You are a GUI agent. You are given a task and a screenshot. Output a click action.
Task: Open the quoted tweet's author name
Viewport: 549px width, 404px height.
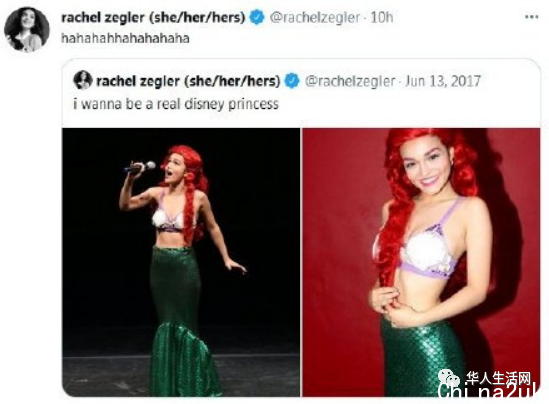coord(188,81)
